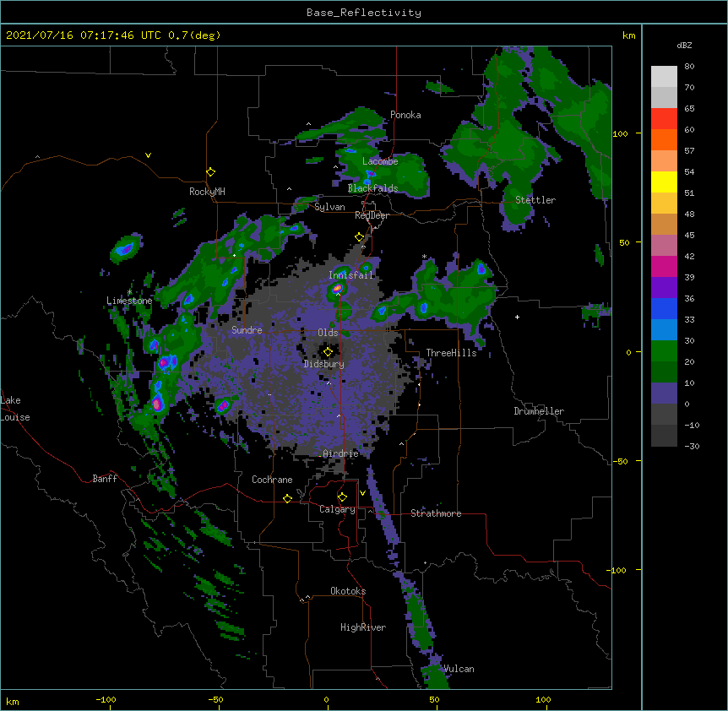Click the -100 tick on right axis
728x711 pixels.
click(x=617, y=570)
